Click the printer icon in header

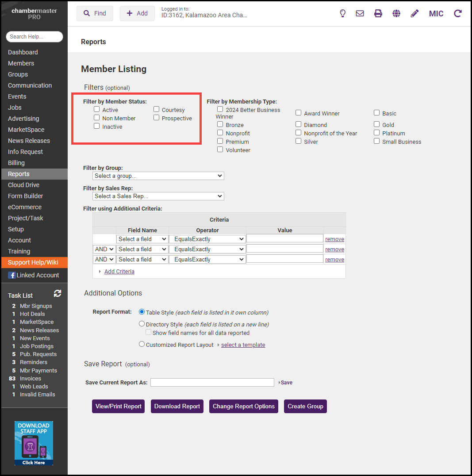click(378, 13)
